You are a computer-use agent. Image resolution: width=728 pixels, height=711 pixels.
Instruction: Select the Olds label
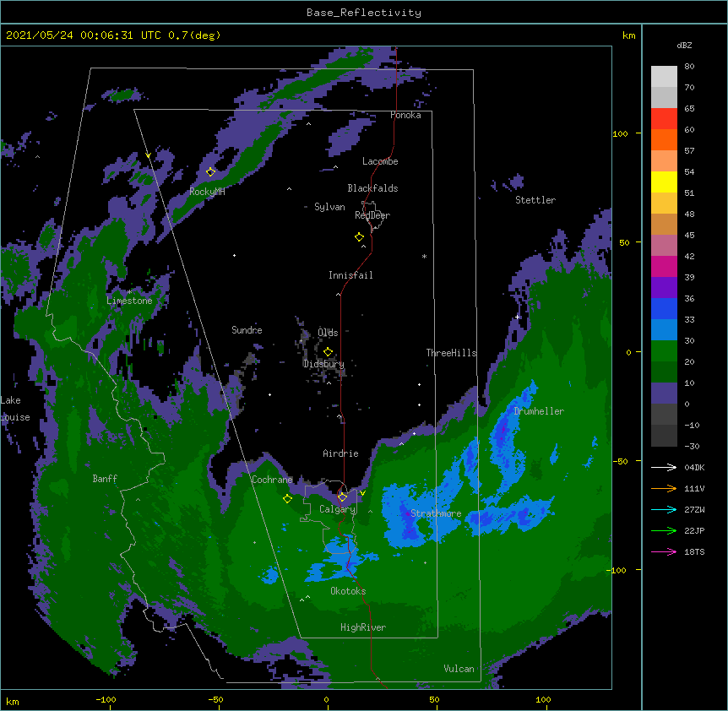(328, 333)
